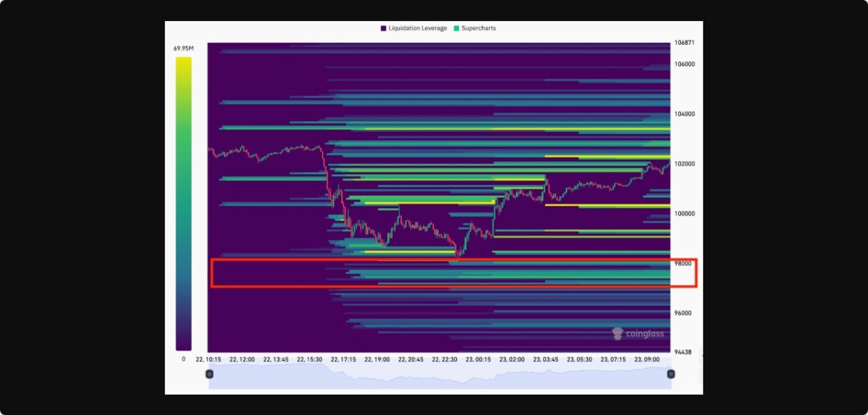Click the 106871 price axis label
Viewport: 868px width, 415px height.
point(684,42)
